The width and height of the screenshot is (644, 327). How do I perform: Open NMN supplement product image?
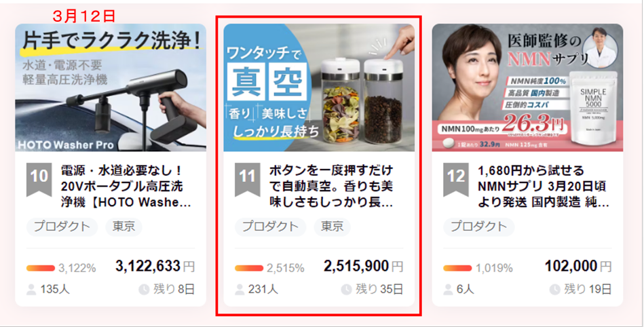click(x=527, y=88)
